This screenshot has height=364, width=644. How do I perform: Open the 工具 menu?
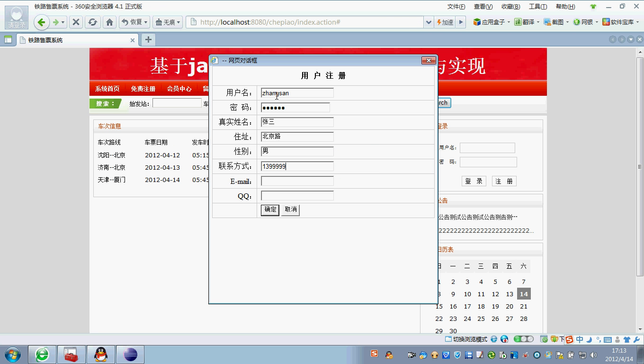pyautogui.click(x=537, y=7)
